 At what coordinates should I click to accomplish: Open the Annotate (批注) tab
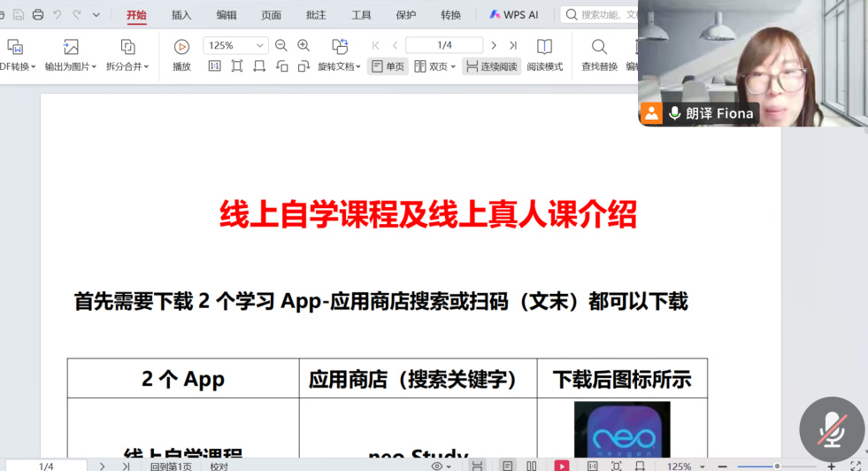click(316, 15)
